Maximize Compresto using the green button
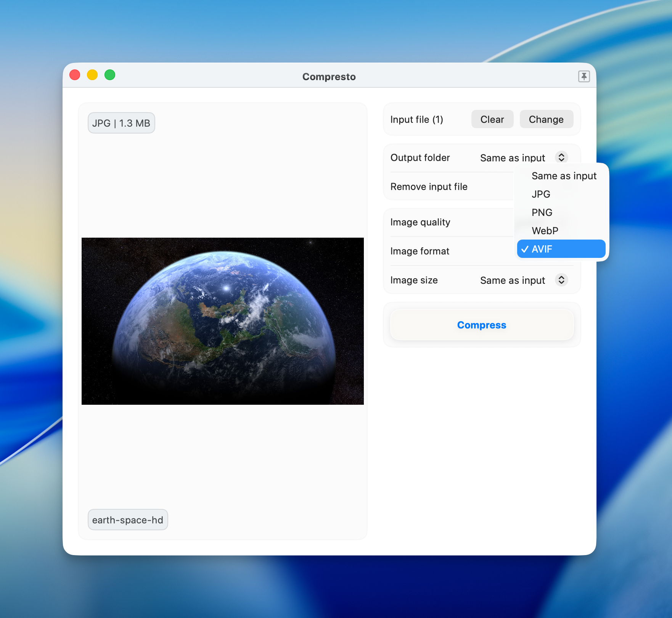 click(x=110, y=75)
